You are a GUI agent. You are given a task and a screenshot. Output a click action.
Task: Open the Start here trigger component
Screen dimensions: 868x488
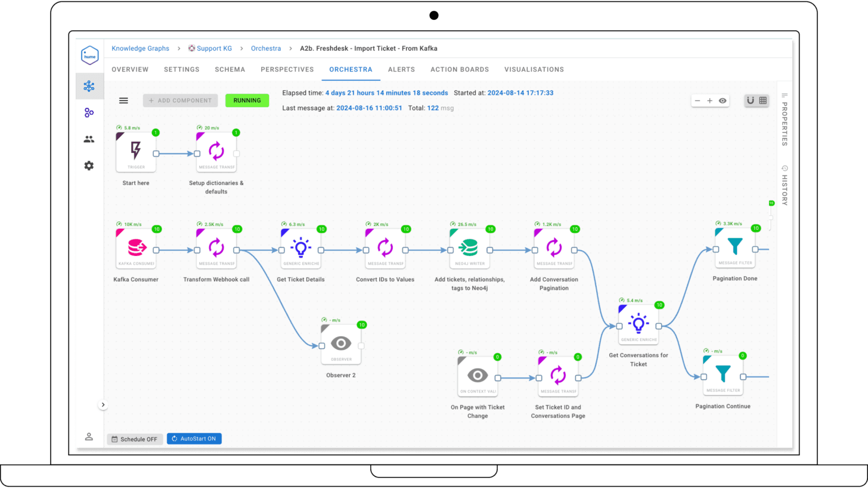click(136, 151)
